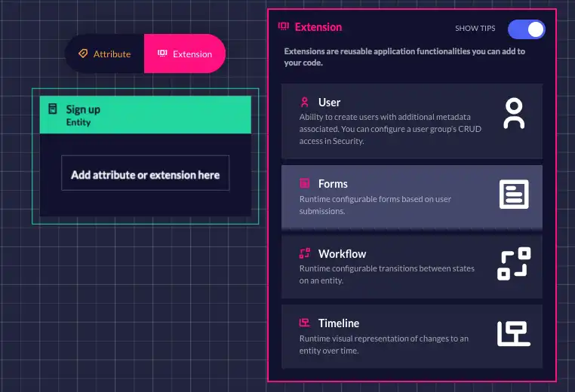Image resolution: width=575 pixels, height=392 pixels.
Task: Click the large Workflow nodes icon
Action: point(513,264)
